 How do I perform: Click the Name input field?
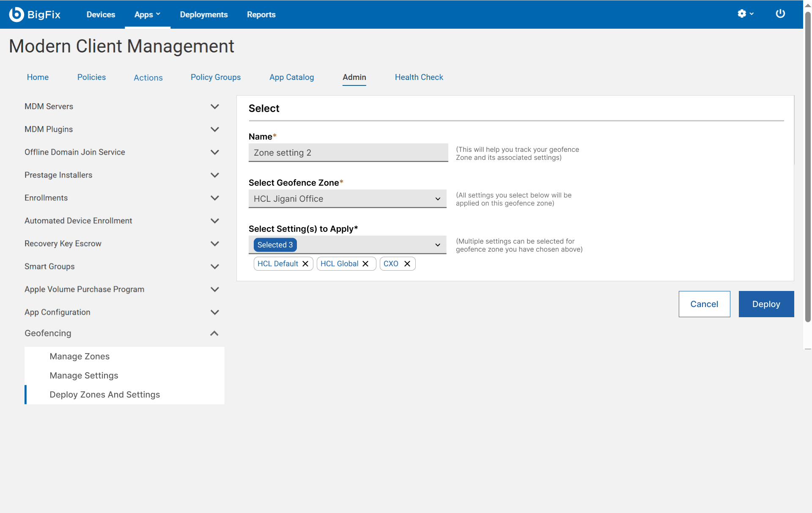tap(348, 153)
